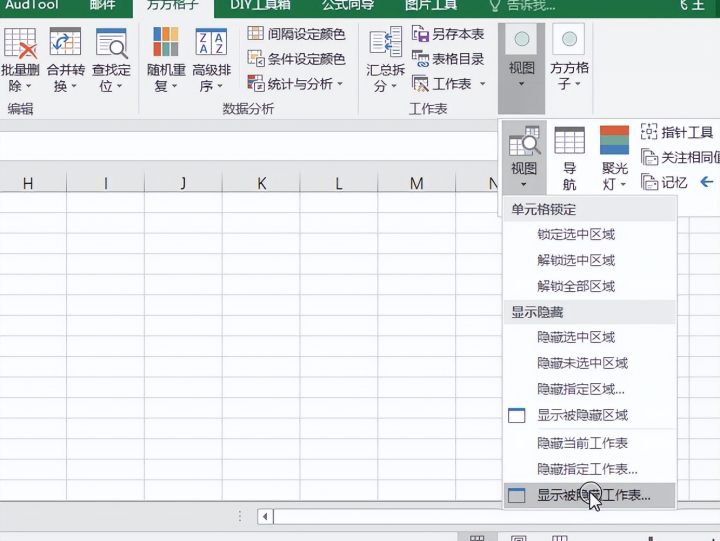Select 隐藏指定区域... menu item

[590, 389]
